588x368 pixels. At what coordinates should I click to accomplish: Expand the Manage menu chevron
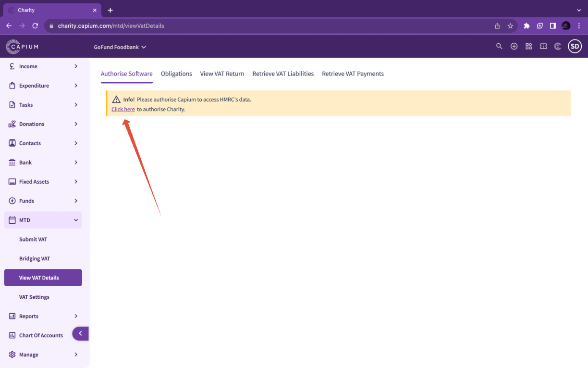pyautogui.click(x=76, y=355)
